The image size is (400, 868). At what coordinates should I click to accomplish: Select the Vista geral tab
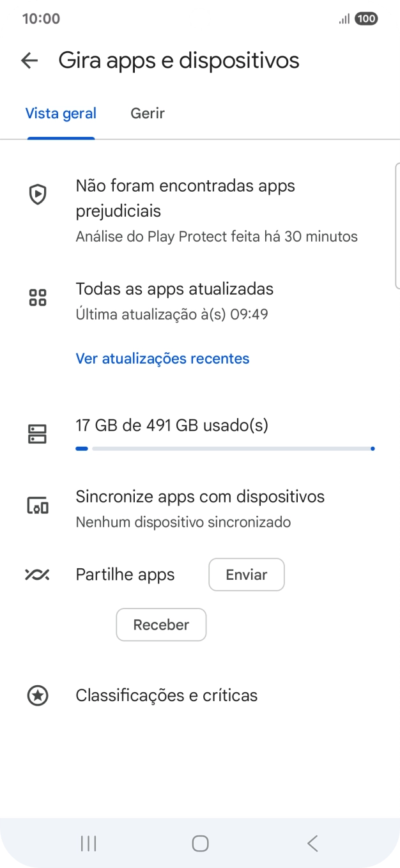coord(61,114)
